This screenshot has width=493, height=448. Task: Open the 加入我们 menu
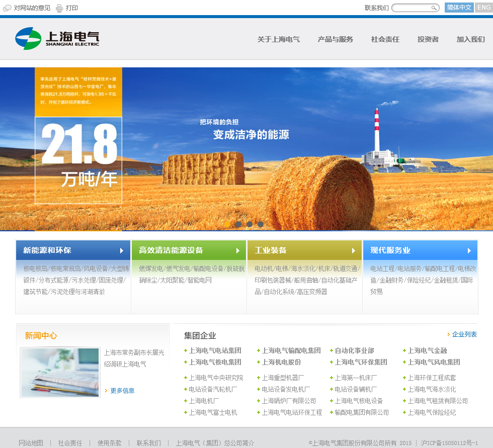click(470, 39)
